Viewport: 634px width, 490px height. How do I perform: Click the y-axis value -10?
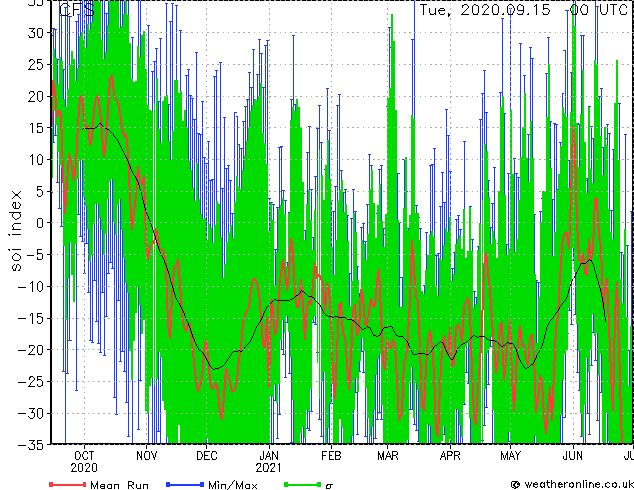point(32,287)
